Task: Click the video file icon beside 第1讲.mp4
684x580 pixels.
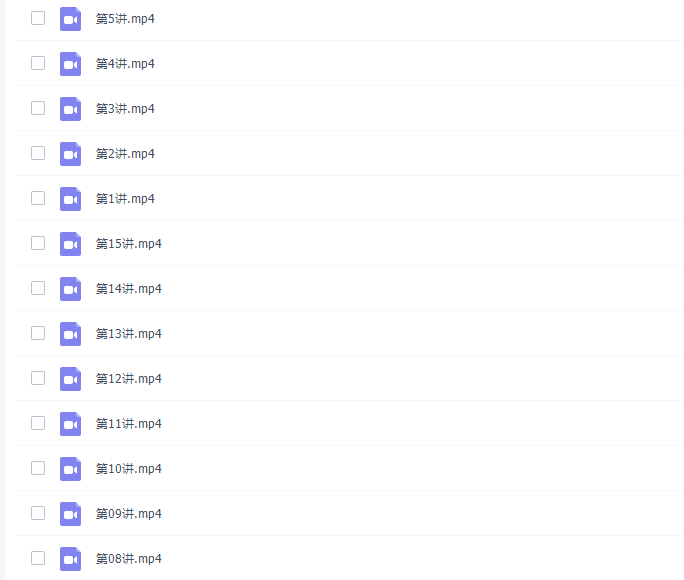Action: 70,199
